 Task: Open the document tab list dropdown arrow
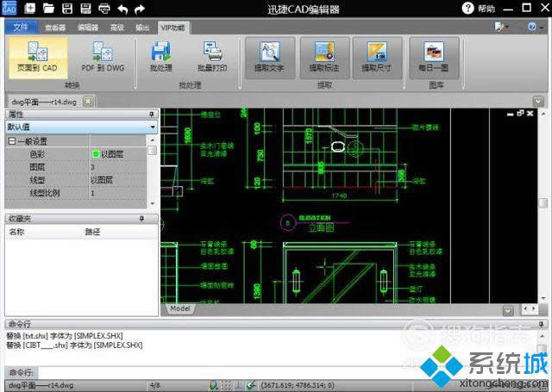coord(538,102)
